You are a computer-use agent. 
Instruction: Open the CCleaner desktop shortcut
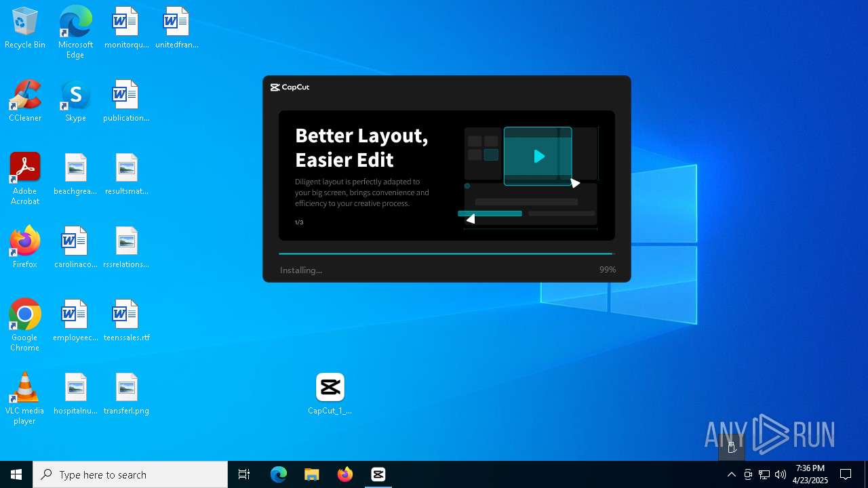(x=25, y=102)
